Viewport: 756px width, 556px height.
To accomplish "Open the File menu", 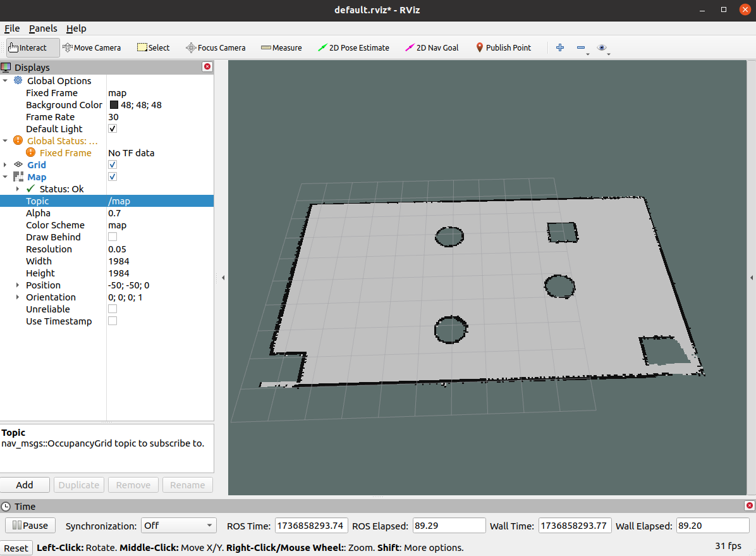I will (12, 28).
